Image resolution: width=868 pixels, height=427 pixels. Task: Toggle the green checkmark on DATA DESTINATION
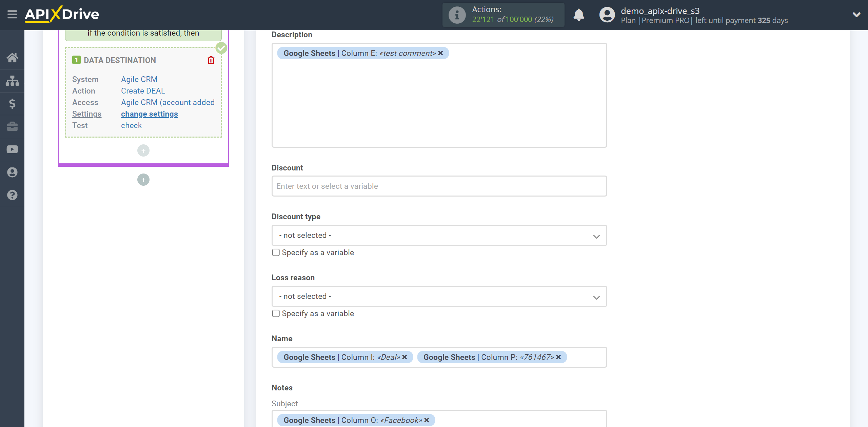(x=220, y=48)
